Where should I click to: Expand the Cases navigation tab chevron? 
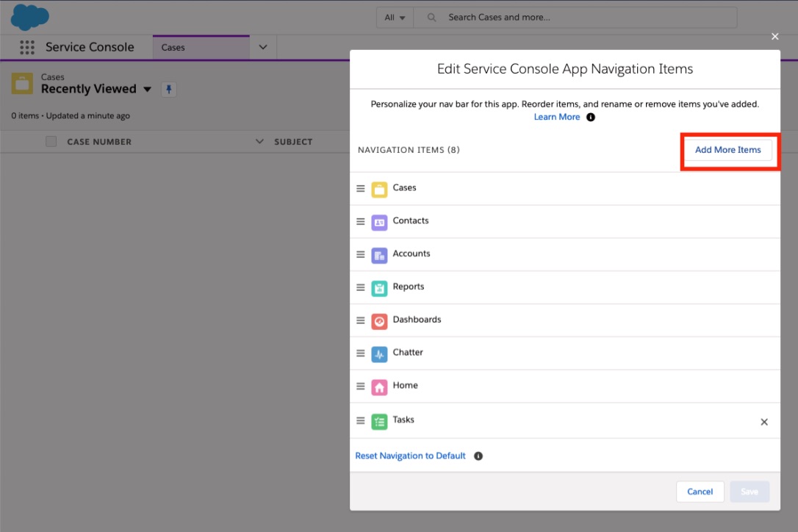click(262, 47)
